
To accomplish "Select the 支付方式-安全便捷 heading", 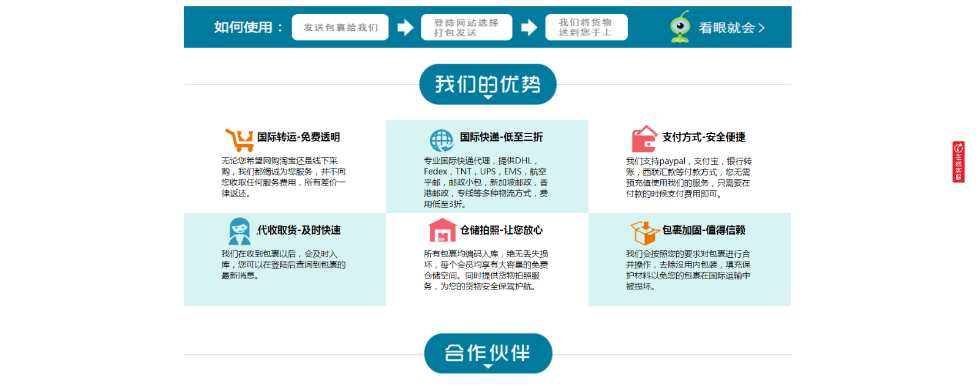I will click(703, 137).
